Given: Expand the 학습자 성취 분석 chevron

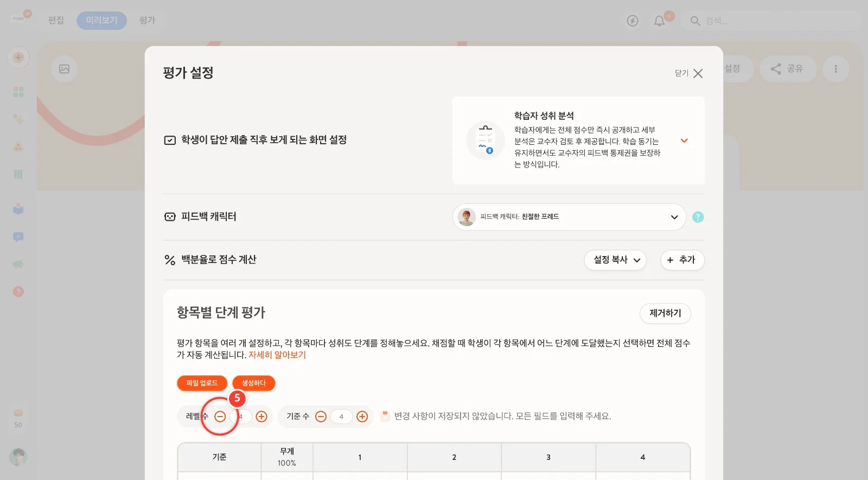Looking at the screenshot, I should pyautogui.click(x=684, y=140).
